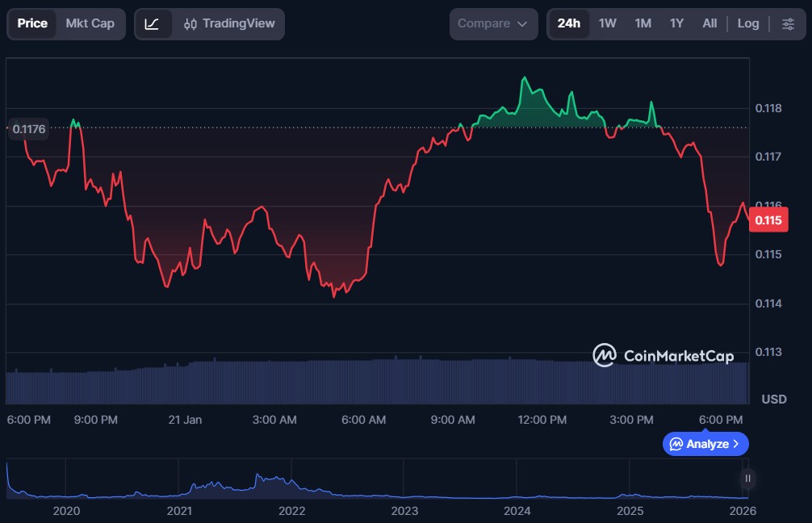Click the red 0.115 current price tag
The width and height of the screenshot is (812, 523).
point(768,220)
